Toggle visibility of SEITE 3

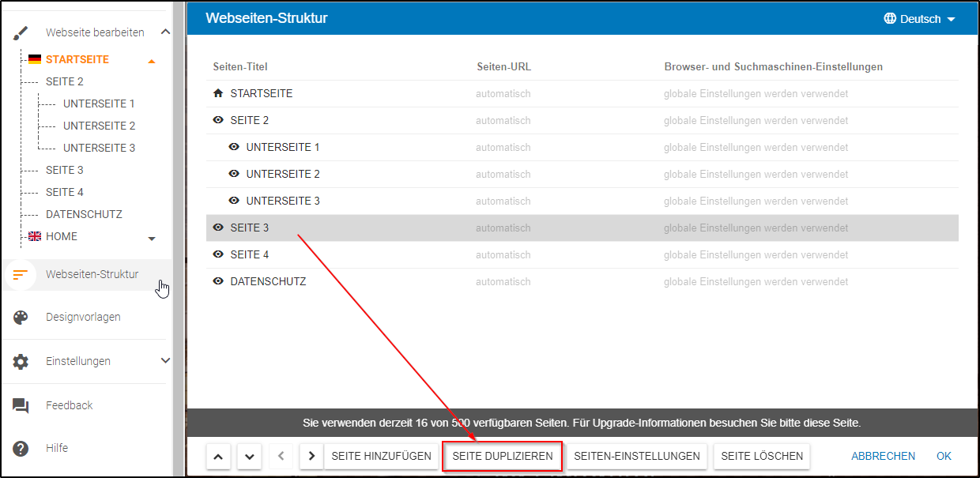[218, 228]
